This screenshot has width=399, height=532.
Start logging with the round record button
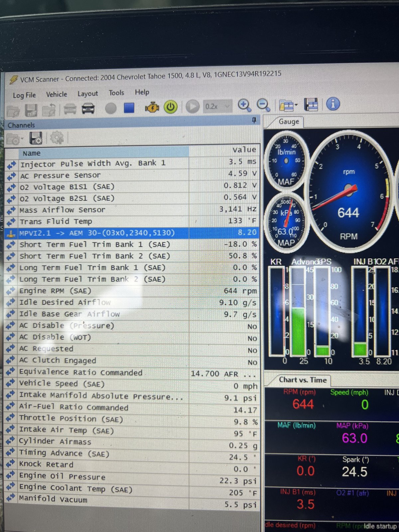point(111,108)
